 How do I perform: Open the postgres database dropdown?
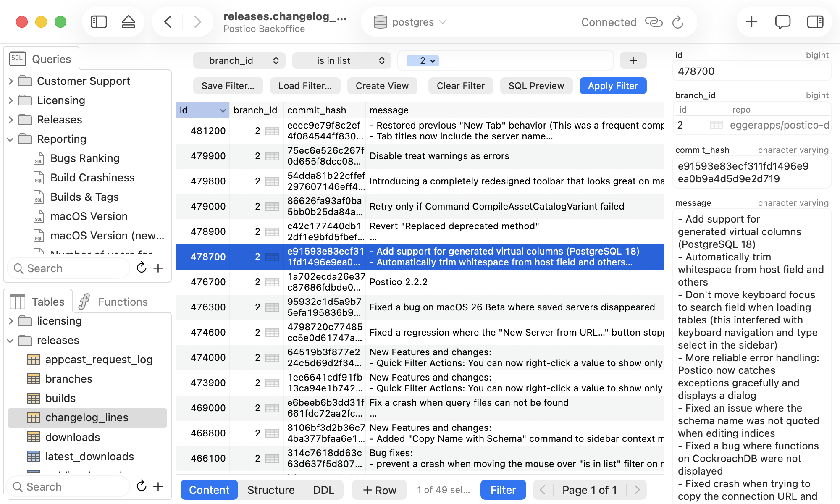(410, 22)
